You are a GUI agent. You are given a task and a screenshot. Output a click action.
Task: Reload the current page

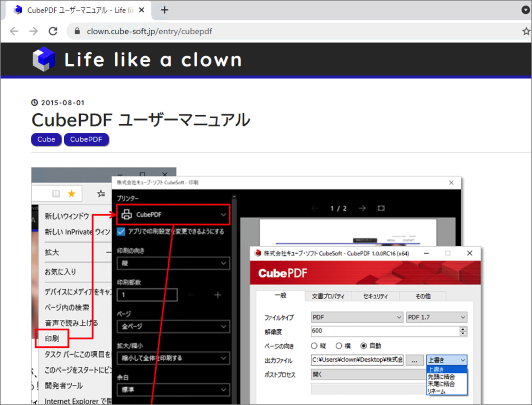(53, 31)
